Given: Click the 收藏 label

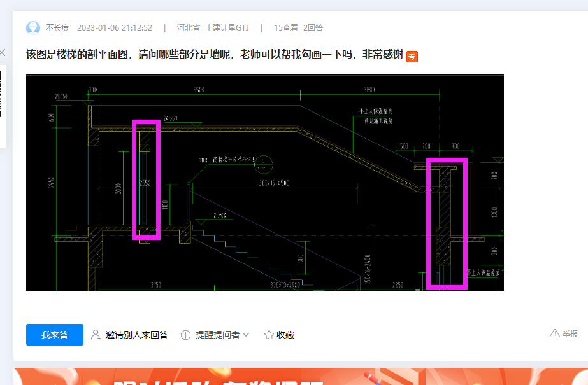Looking at the screenshot, I should pos(285,335).
